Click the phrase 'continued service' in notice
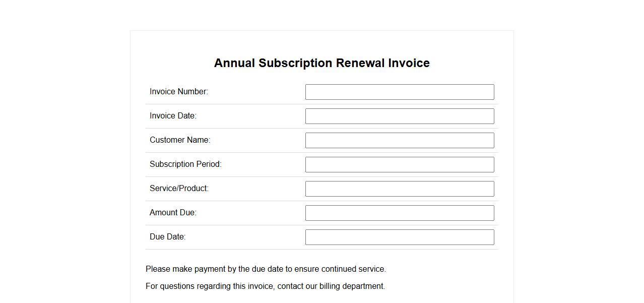The image size is (644, 303). 353,269
